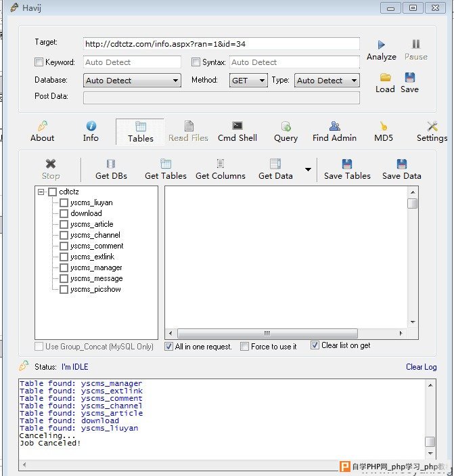Check the Force to use it option
The width and height of the screenshot is (454, 476).
[244, 347]
